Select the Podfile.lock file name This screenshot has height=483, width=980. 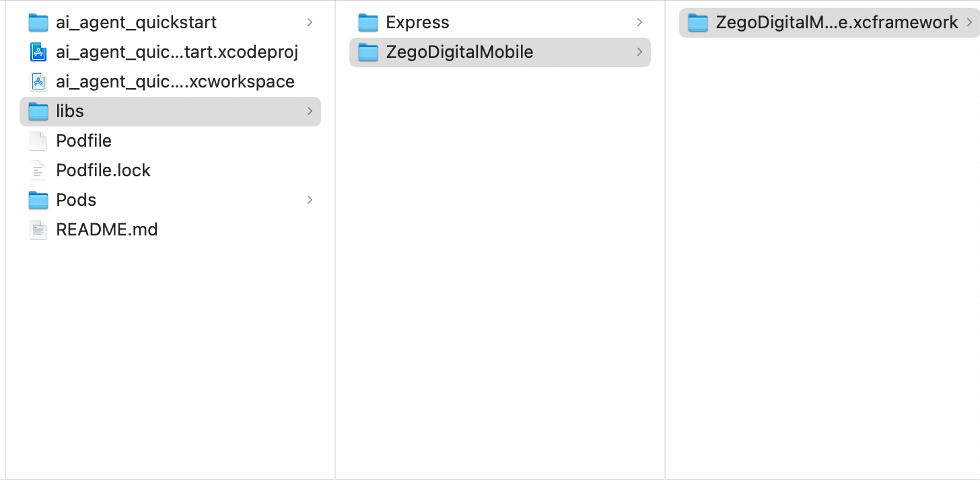[104, 171]
